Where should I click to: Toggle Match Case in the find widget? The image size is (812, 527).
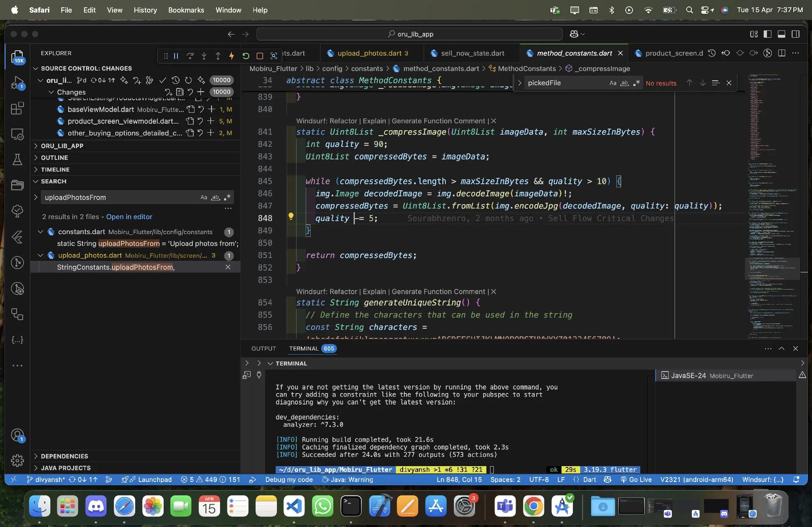[x=613, y=83]
